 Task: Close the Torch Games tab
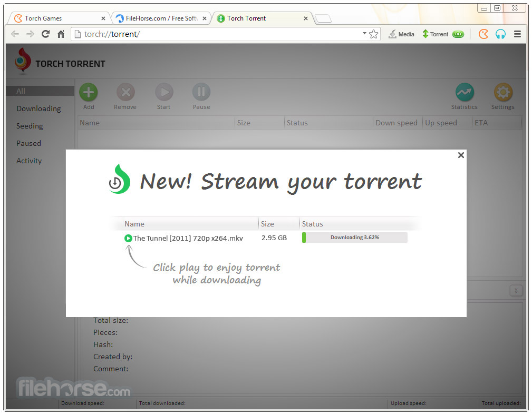point(103,18)
